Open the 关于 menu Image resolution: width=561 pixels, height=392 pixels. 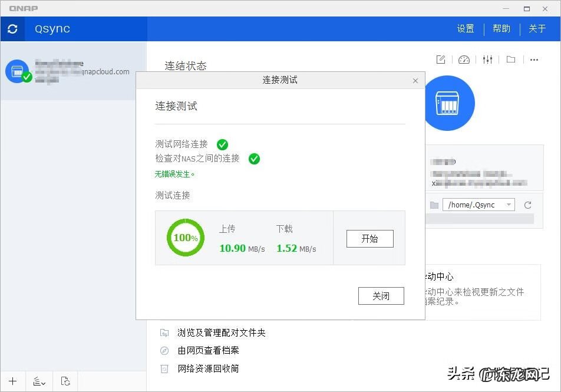pos(537,29)
